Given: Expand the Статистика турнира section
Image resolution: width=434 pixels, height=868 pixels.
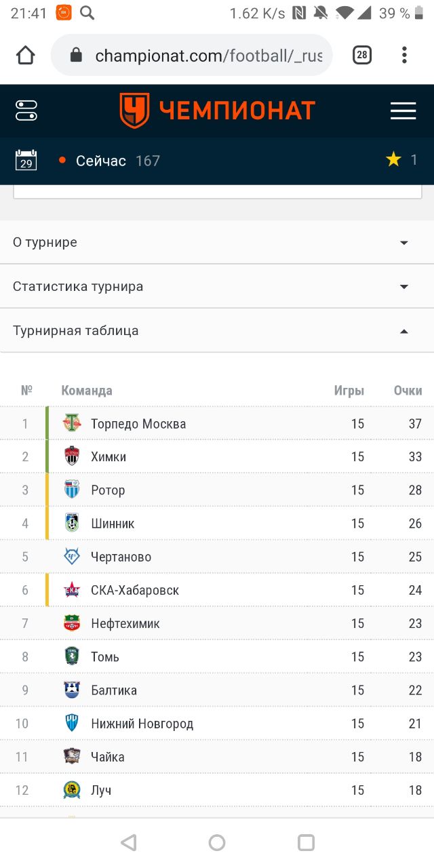Looking at the screenshot, I should [217, 286].
